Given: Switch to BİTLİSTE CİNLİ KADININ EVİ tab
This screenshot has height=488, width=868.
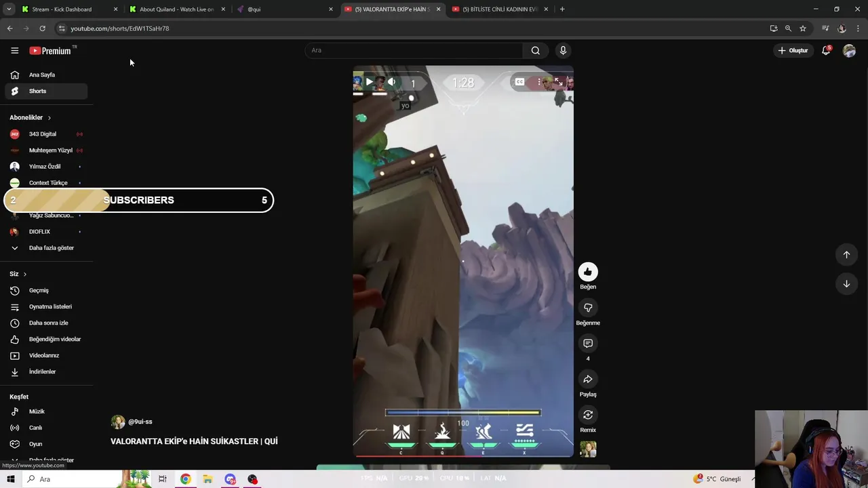Looking at the screenshot, I should (500, 9).
